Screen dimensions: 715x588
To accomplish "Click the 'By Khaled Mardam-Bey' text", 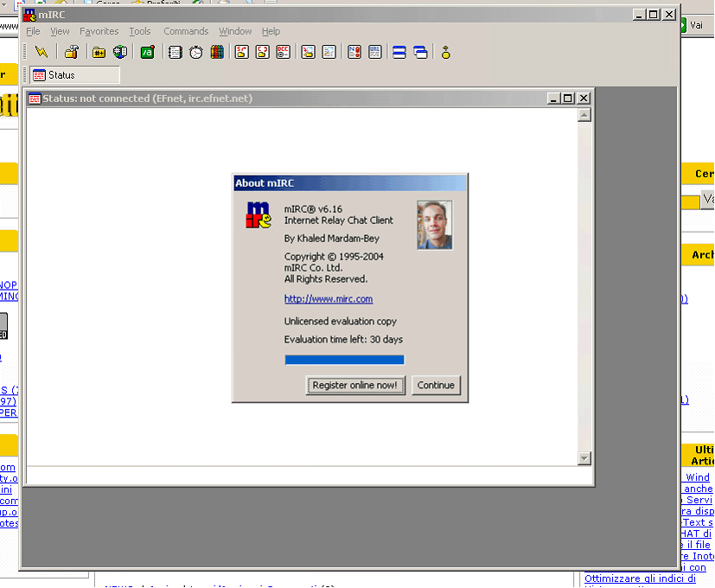I will (331, 238).
